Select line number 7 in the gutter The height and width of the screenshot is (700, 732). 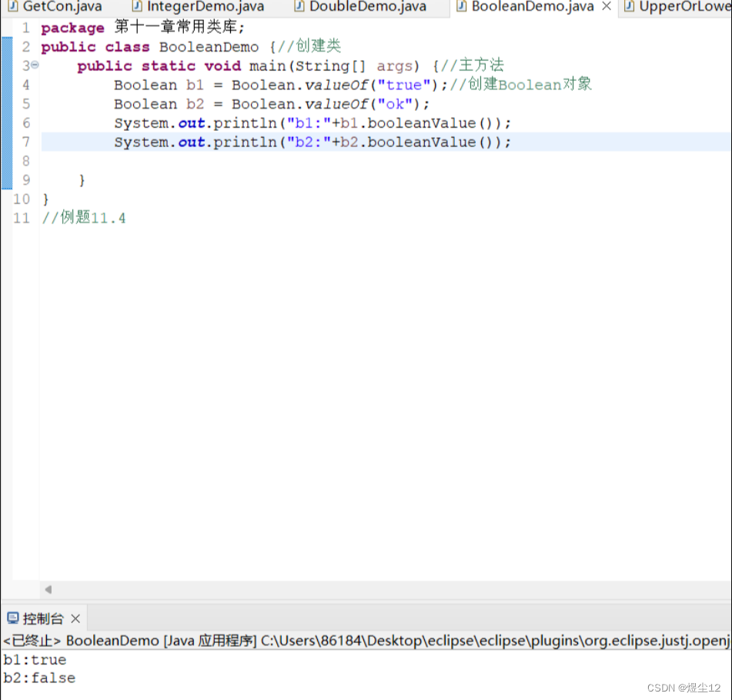pyautogui.click(x=25, y=142)
